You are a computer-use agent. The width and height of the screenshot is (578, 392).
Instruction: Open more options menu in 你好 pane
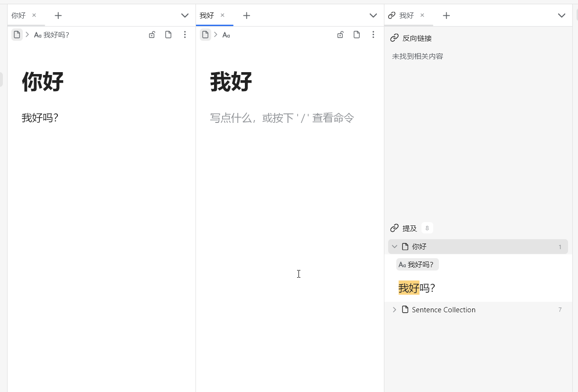click(x=185, y=35)
